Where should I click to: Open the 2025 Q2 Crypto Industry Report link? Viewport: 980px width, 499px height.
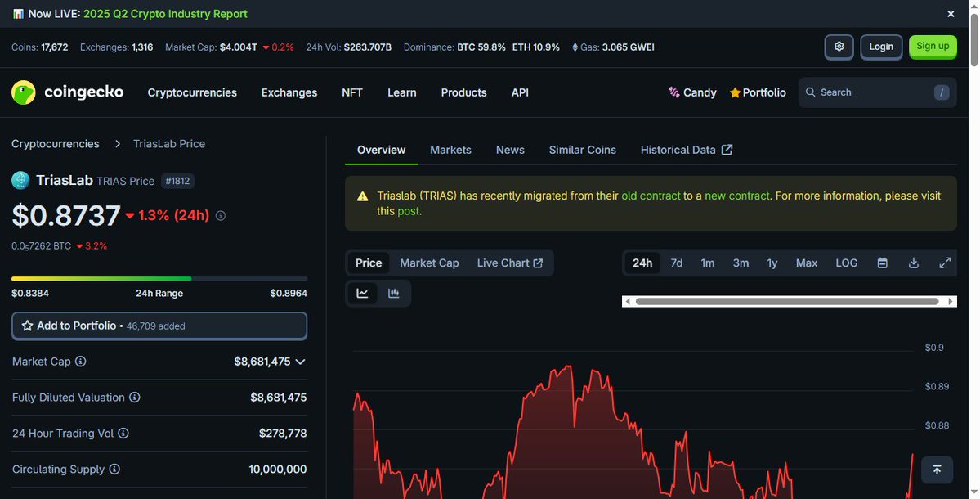tap(166, 14)
